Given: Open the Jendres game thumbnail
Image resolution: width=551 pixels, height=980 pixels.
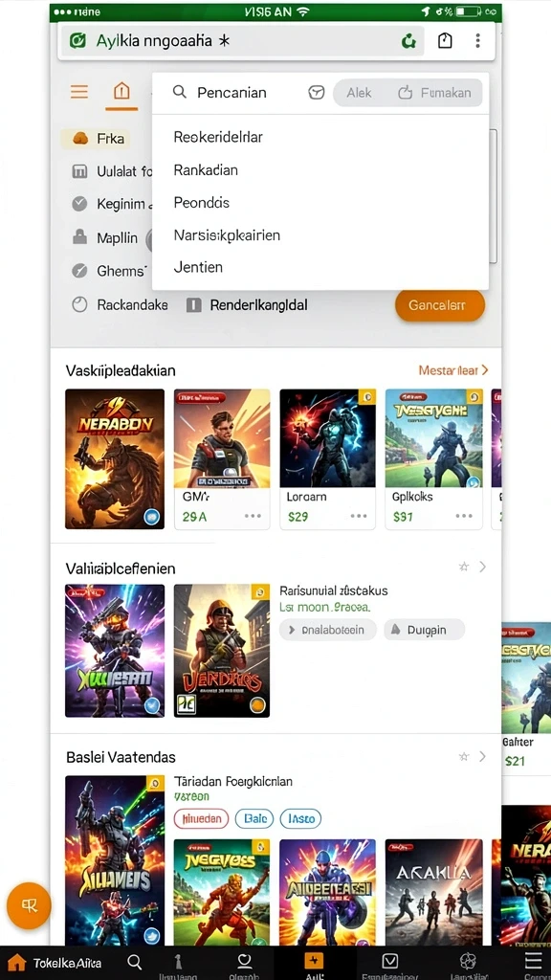Looking at the screenshot, I should pos(222,651).
